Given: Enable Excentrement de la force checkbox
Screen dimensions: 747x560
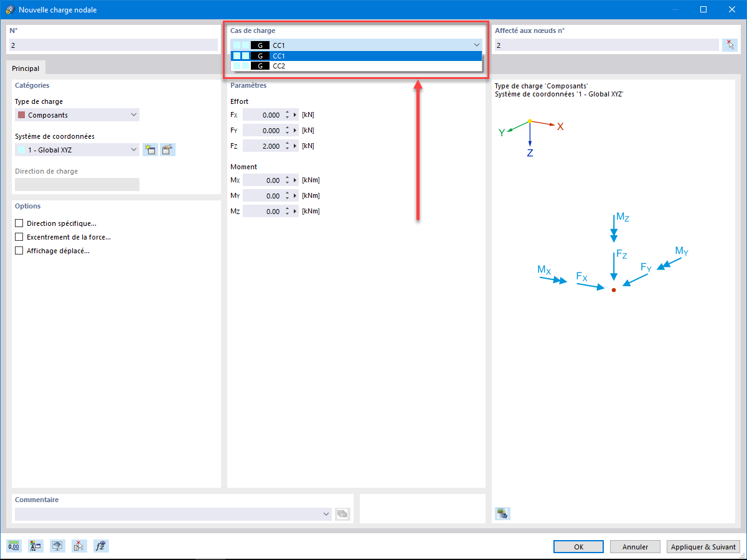Looking at the screenshot, I should [x=19, y=237].
